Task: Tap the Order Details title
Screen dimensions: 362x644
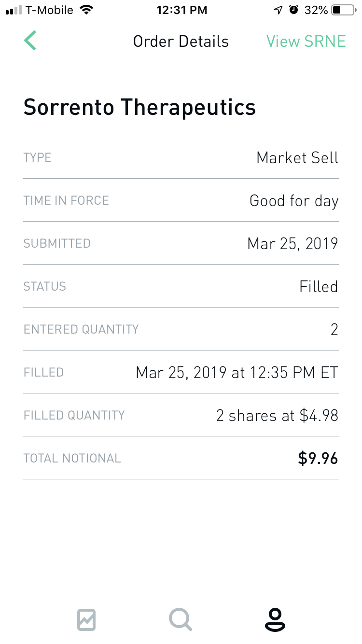Action: pos(181,42)
